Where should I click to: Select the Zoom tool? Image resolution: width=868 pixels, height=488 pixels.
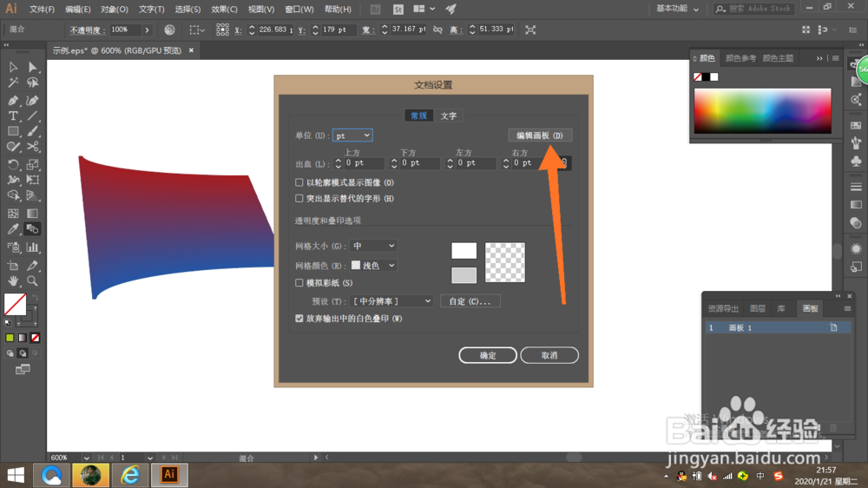click(33, 280)
